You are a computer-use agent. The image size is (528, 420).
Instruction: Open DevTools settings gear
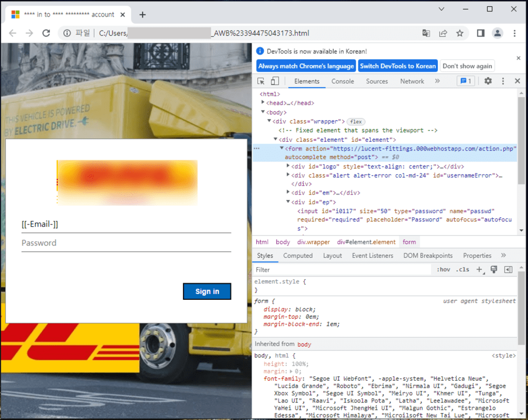click(488, 81)
